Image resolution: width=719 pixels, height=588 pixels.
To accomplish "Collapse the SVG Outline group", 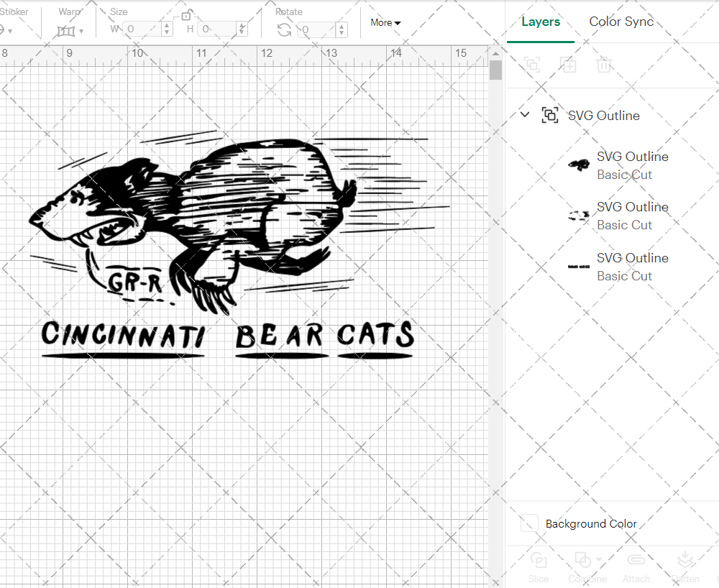I will [524, 114].
